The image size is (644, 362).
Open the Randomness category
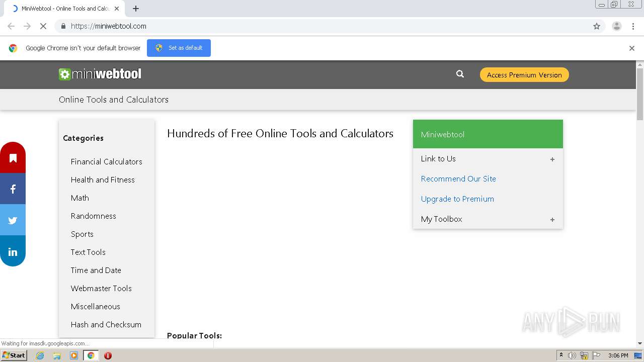click(x=94, y=216)
